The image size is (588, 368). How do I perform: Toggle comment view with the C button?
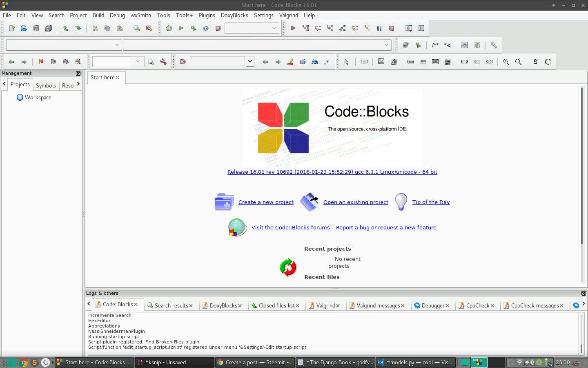[x=548, y=62]
